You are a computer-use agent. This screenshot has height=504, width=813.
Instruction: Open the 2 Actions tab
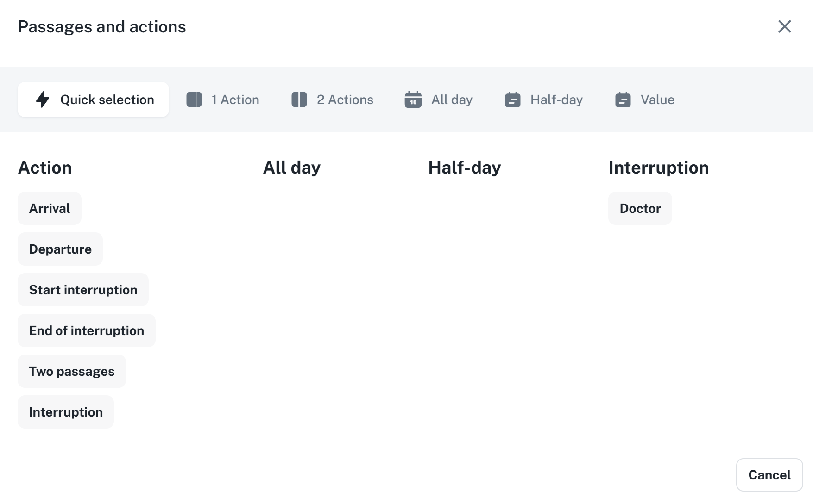[x=345, y=100]
